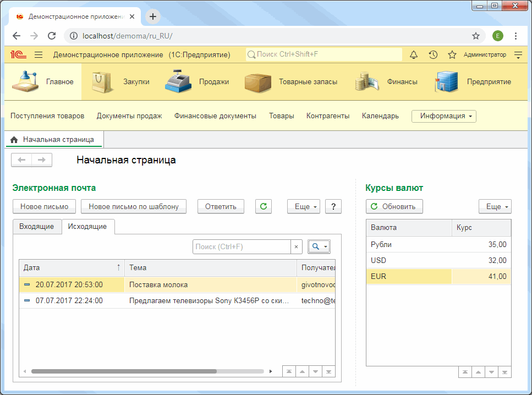532x395 pixels.
Task: Select the USD currency row
Action: tap(438, 260)
